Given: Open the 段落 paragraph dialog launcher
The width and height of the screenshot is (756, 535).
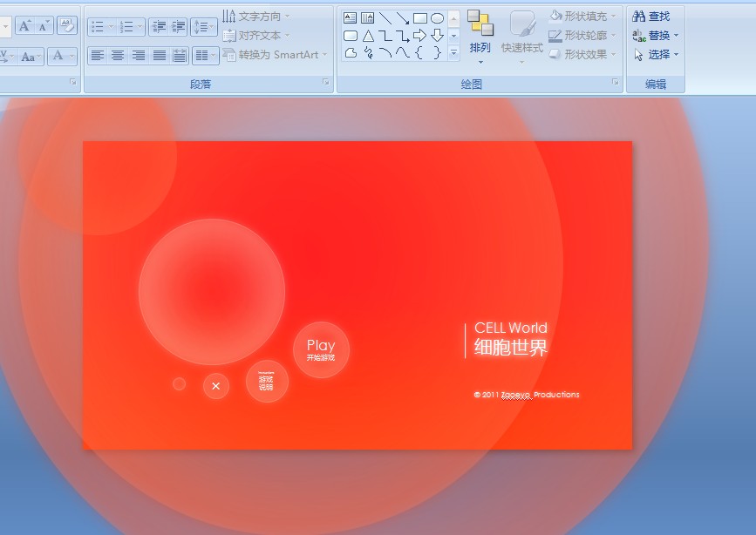Looking at the screenshot, I should pos(326,83).
